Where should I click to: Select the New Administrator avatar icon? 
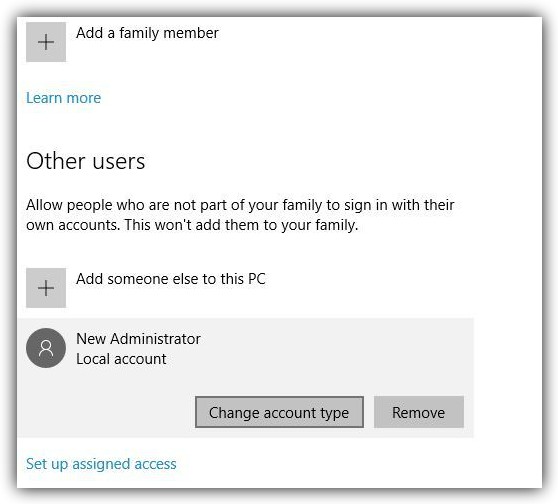[x=46, y=348]
